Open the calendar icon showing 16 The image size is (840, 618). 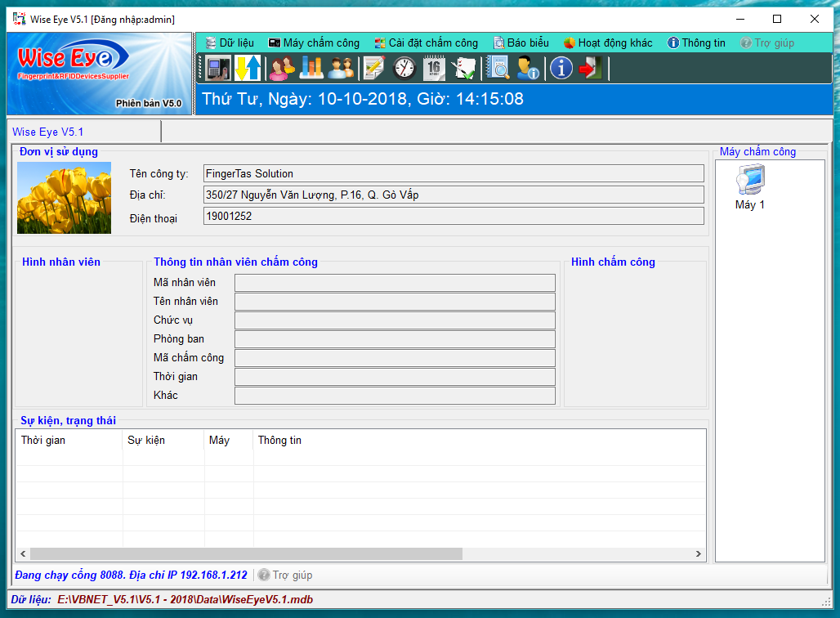coord(434,68)
